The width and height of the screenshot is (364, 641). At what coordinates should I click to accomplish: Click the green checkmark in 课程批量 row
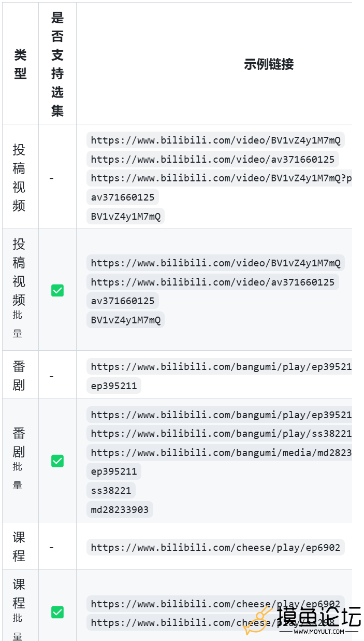pyautogui.click(x=57, y=612)
